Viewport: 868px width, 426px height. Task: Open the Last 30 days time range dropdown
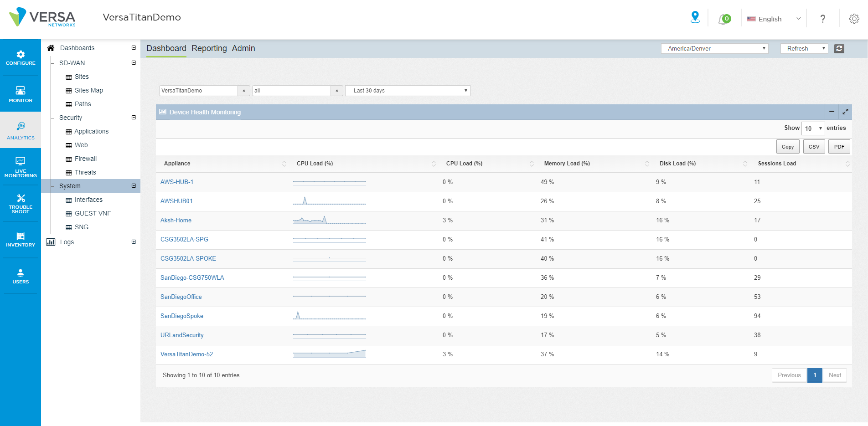tap(408, 91)
